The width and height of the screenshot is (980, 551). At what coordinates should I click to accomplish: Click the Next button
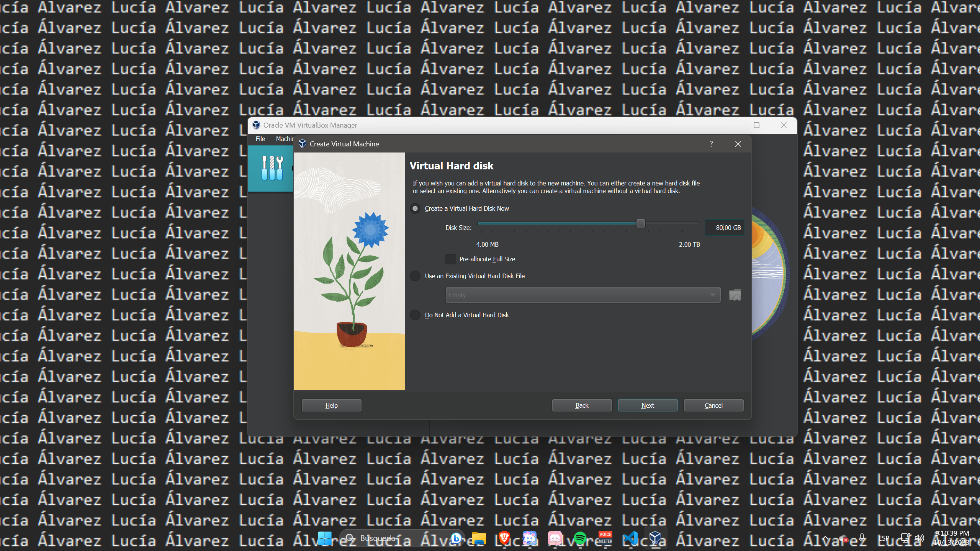click(x=648, y=405)
